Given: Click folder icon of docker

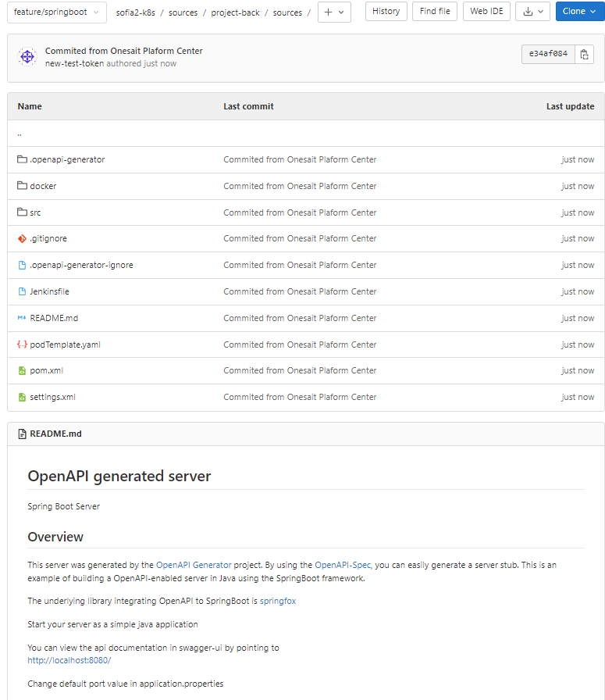Looking at the screenshot, I should (x=22, y=186).
